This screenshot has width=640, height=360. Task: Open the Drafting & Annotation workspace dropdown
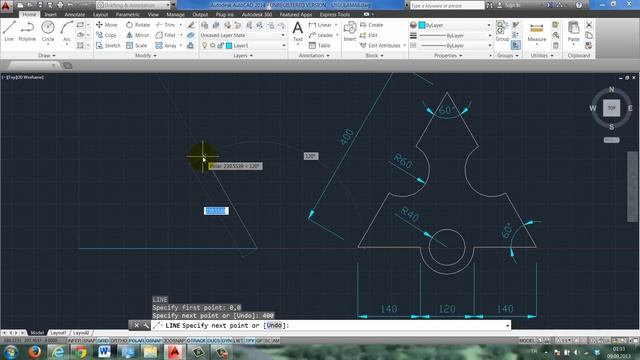pyautogui.click(x=134, y=5)
